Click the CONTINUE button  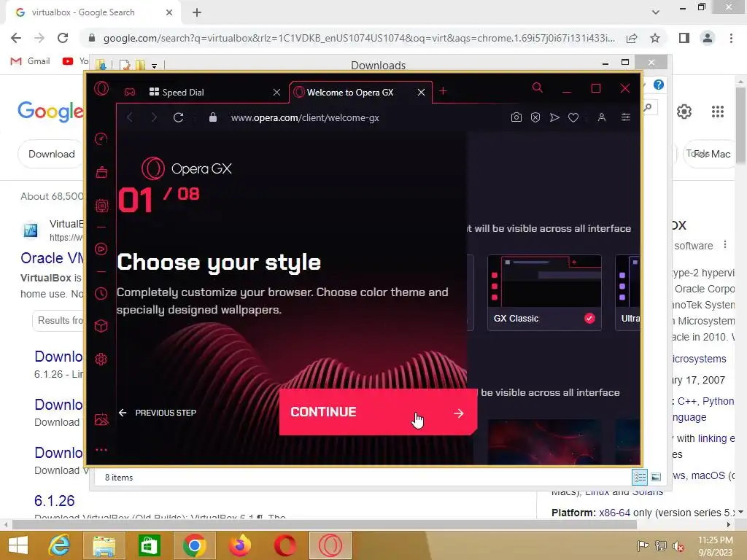click(378, 412)
